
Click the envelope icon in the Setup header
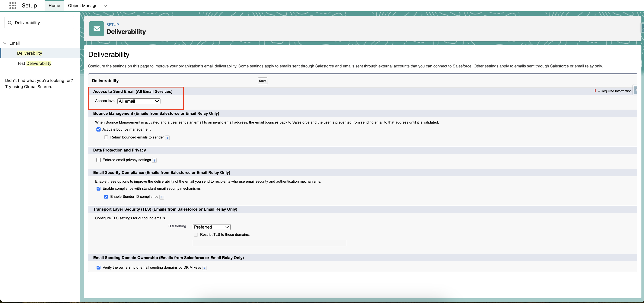click(96, 29)
